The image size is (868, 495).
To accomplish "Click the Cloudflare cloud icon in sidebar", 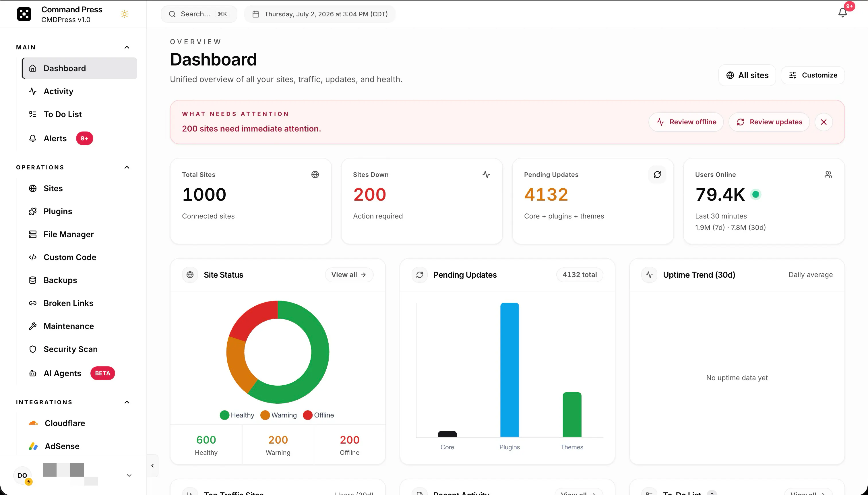I will pyautogui.click(x=33, y=423).
